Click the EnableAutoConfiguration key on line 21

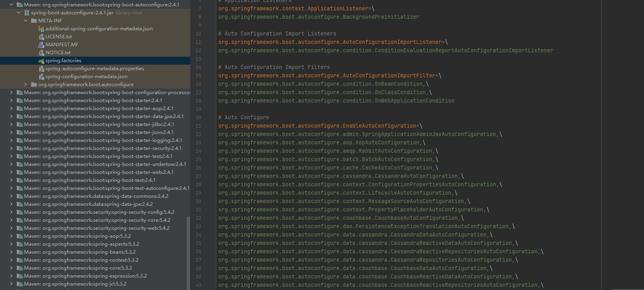[x=317, y=126]
